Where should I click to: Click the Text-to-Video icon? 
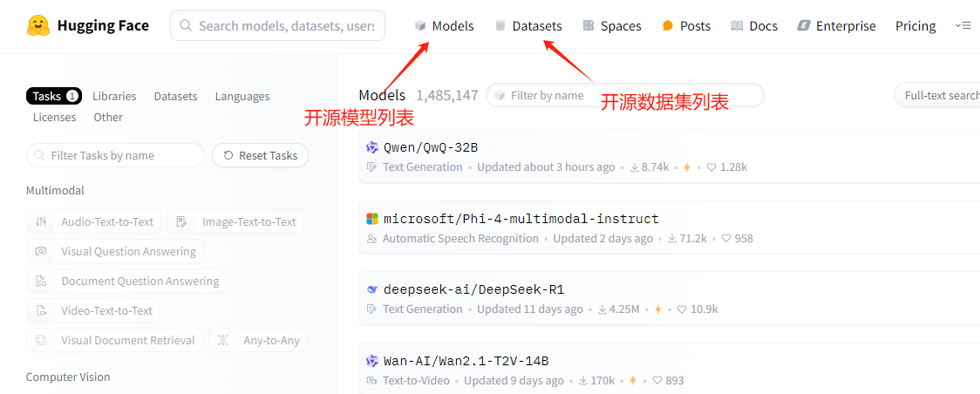(x=372, y=380)
